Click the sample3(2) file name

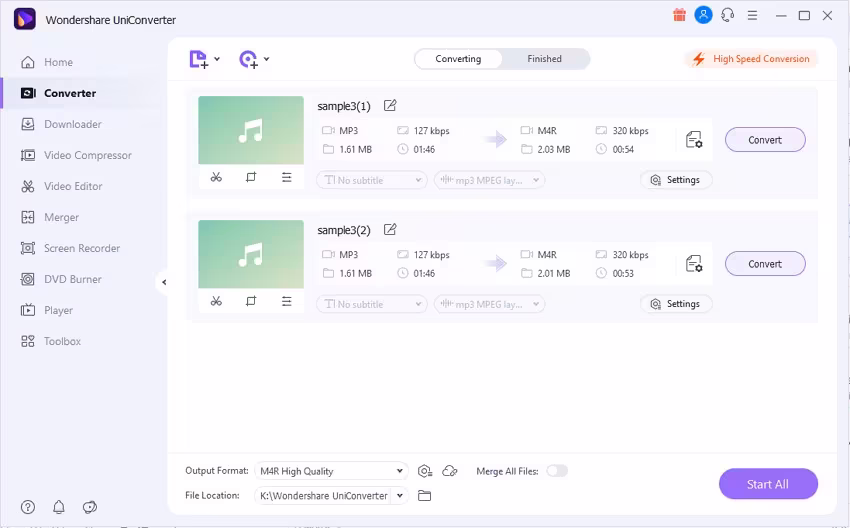[344, 230]
